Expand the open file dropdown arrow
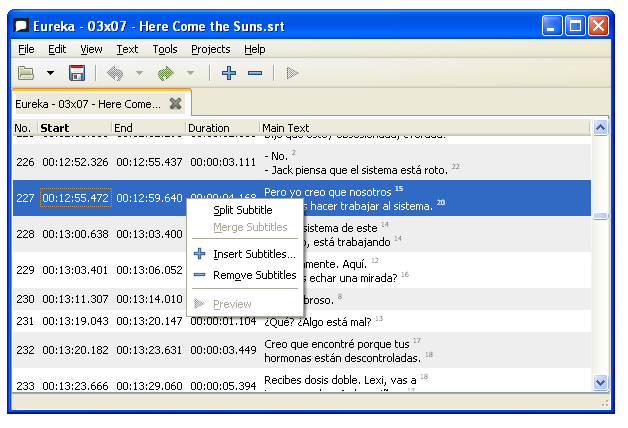628x428 pixels. click(50, 73)
